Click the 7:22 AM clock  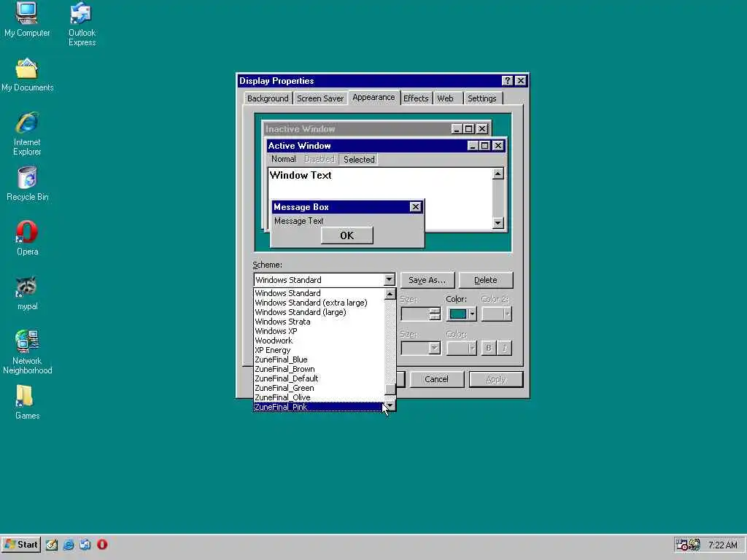pos(722,545)
